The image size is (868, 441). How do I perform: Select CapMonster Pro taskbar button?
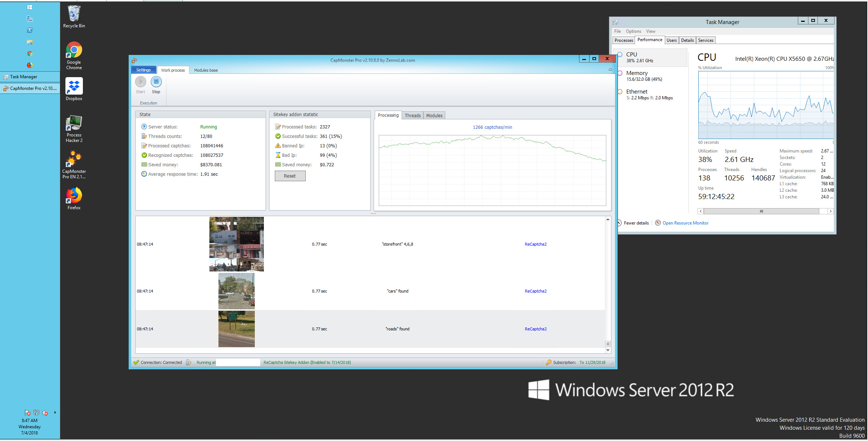[x=30, y=88]
